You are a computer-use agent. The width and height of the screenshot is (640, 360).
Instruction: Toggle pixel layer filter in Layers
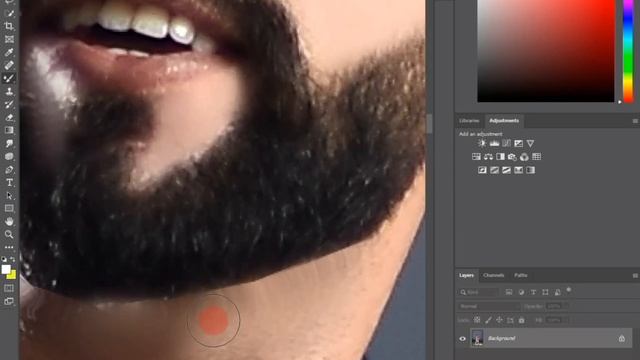coord(509,292)
